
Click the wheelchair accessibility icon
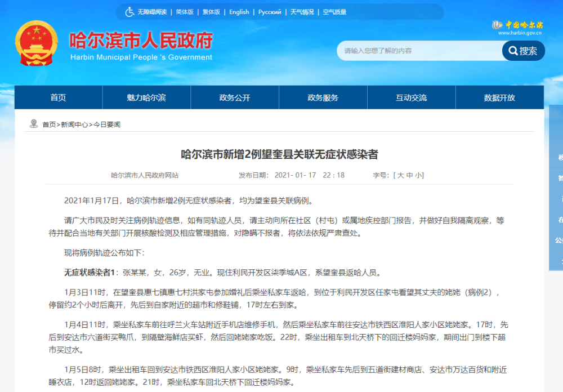point(129,12)
